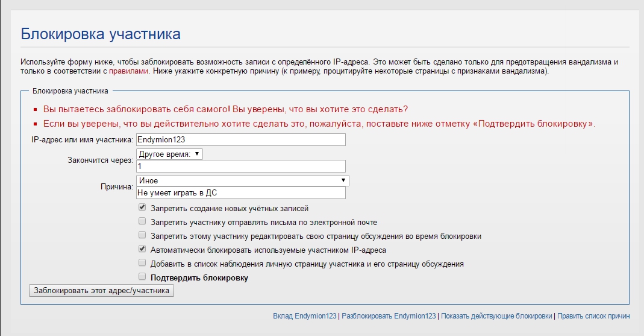Screen dimensions: 644x336
Task: Check 'Добавить в список наблюдения' checkbox
Action: pyautogui.click(x=142, y=262)
